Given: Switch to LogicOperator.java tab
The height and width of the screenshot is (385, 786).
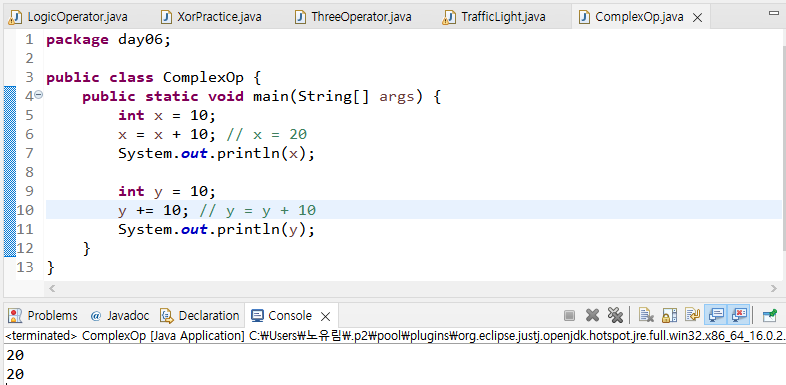Looking at the screenshot, I should coord(69,17).
